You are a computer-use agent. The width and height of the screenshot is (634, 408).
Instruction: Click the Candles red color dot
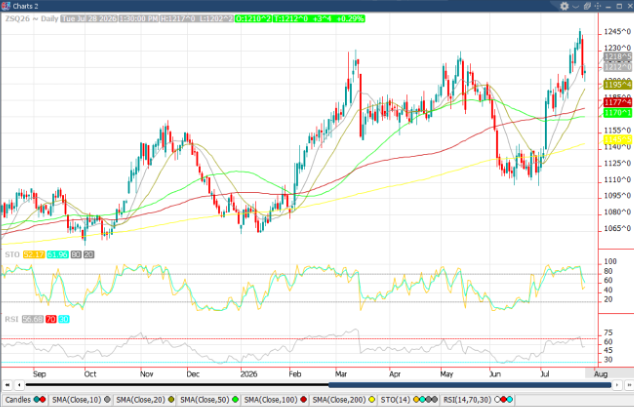[42, 400]
